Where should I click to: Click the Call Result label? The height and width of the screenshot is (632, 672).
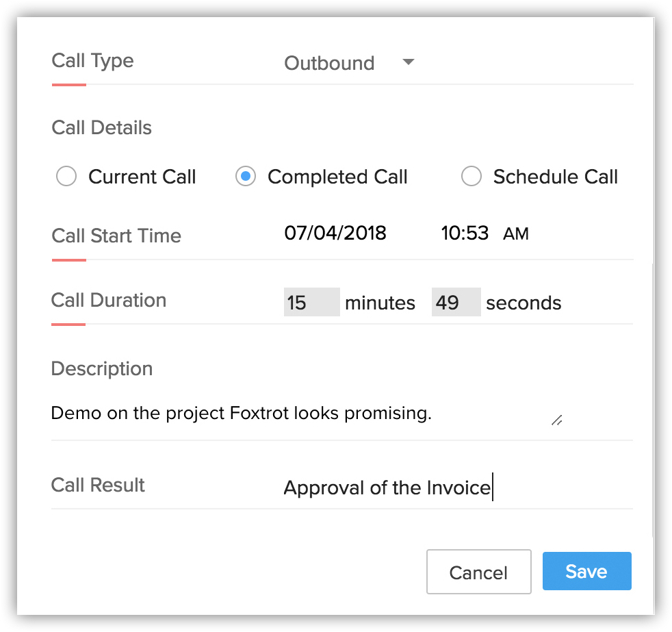tap(98, 485)
